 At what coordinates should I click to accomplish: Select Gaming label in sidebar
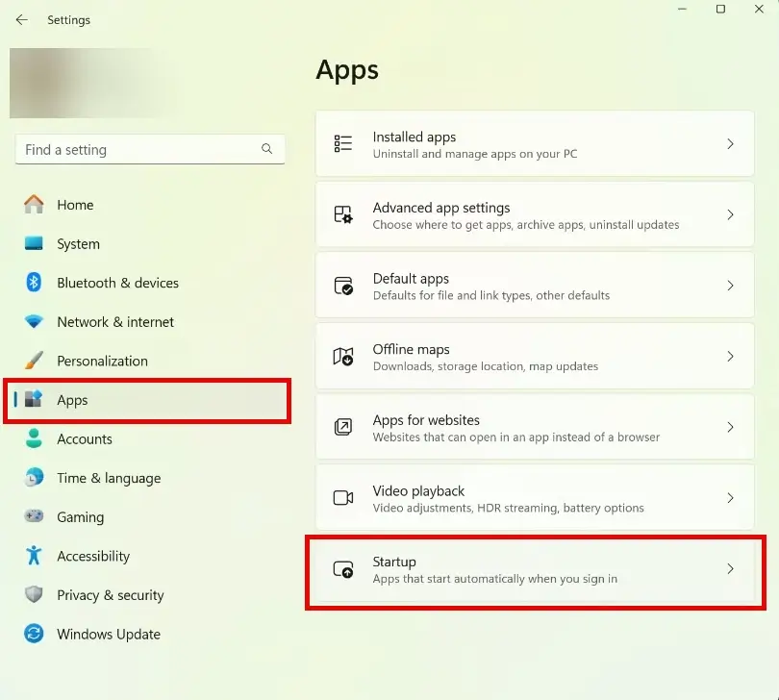click(81, 517)
